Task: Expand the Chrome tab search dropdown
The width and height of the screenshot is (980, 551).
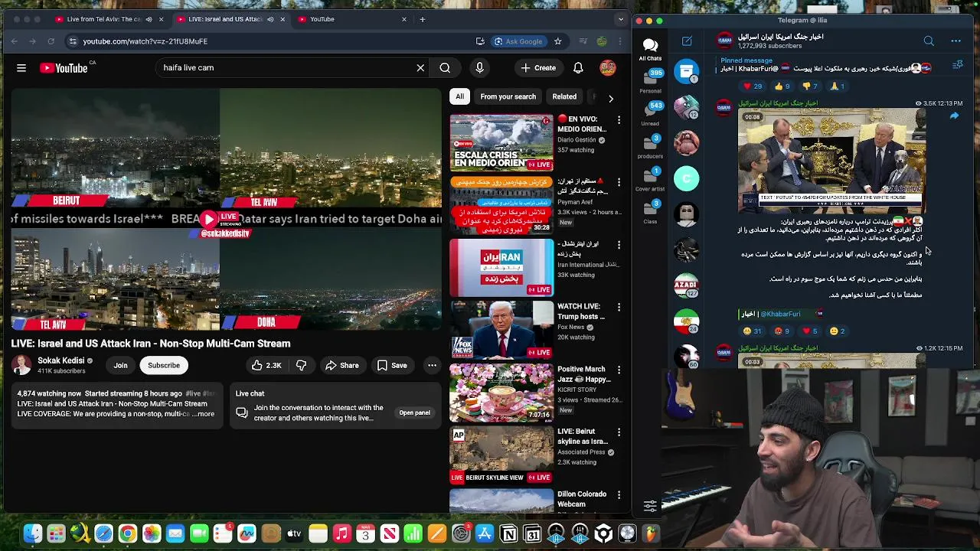Action: (x=621, y=19)
